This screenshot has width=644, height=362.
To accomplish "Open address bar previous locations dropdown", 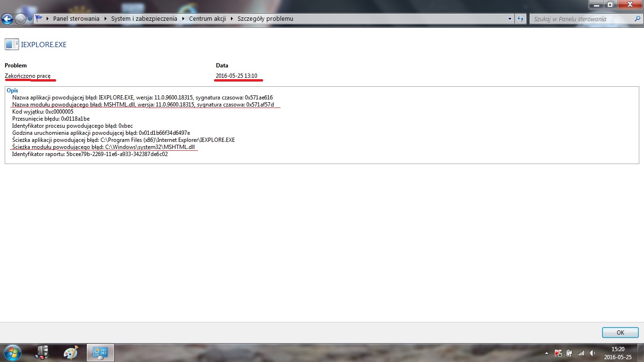I will (x=510, y=19).
